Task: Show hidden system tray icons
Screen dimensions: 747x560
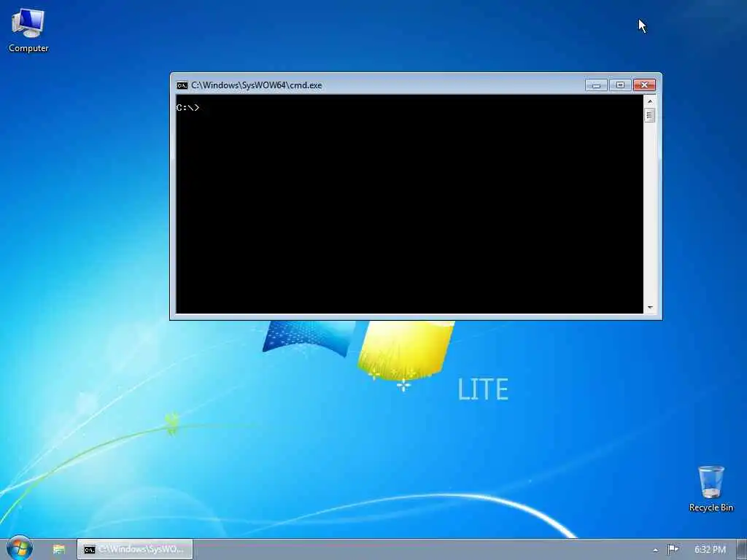Action: tap(656, 550)
